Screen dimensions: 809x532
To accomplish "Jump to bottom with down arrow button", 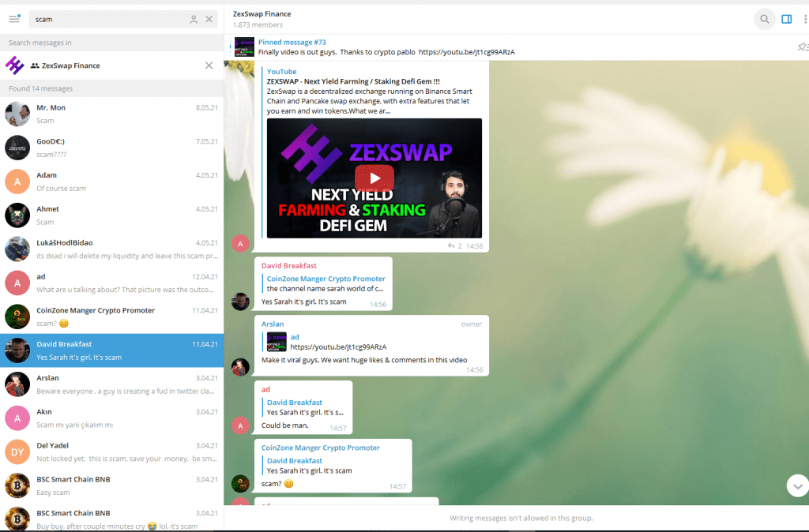I will pyautogui.click(x=797, y=485).
